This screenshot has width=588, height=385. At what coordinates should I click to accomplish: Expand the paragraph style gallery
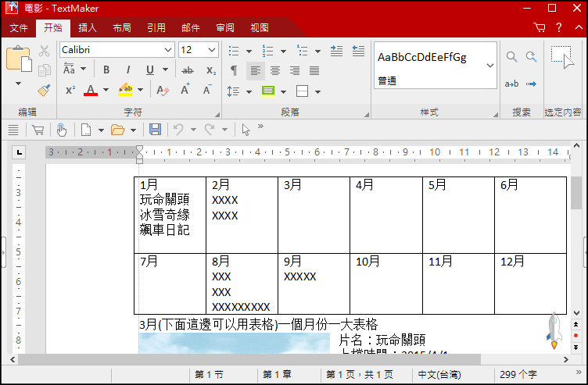[x=490, y=65]
